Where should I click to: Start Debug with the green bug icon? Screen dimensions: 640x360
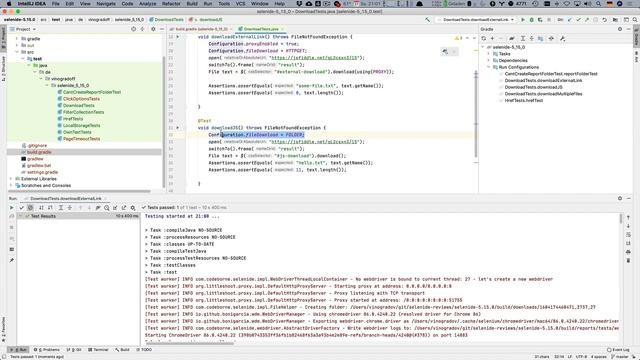[531, 20]
